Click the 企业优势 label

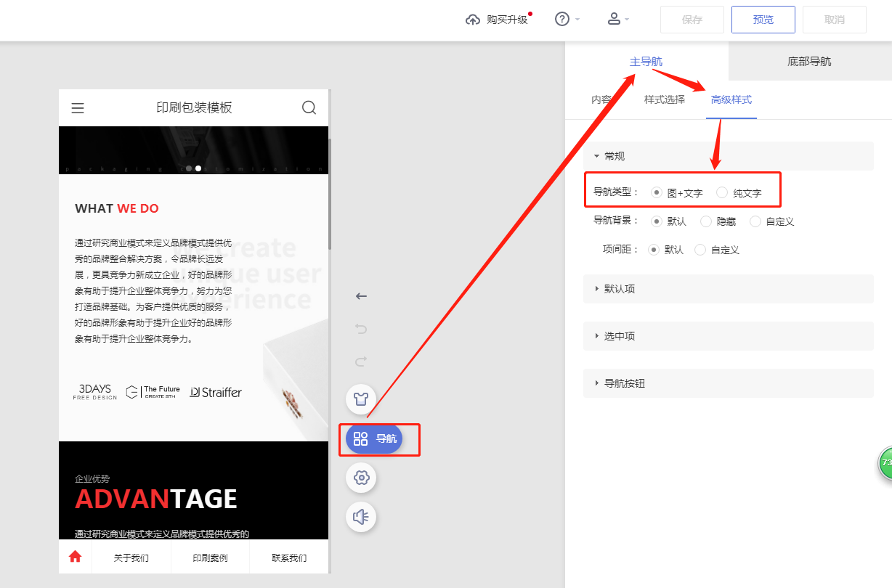point(92,479)
